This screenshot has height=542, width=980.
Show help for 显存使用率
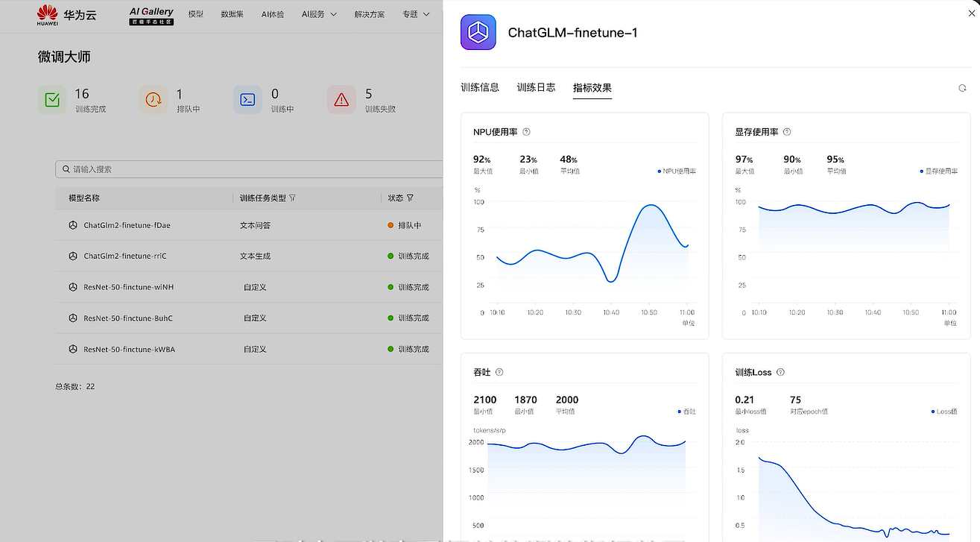(787, 132)
